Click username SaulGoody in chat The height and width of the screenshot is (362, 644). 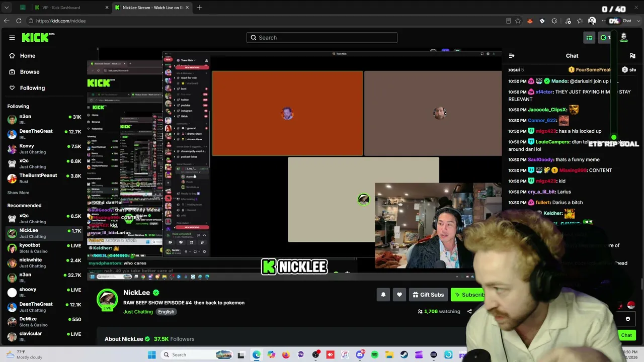pos(540,160)
